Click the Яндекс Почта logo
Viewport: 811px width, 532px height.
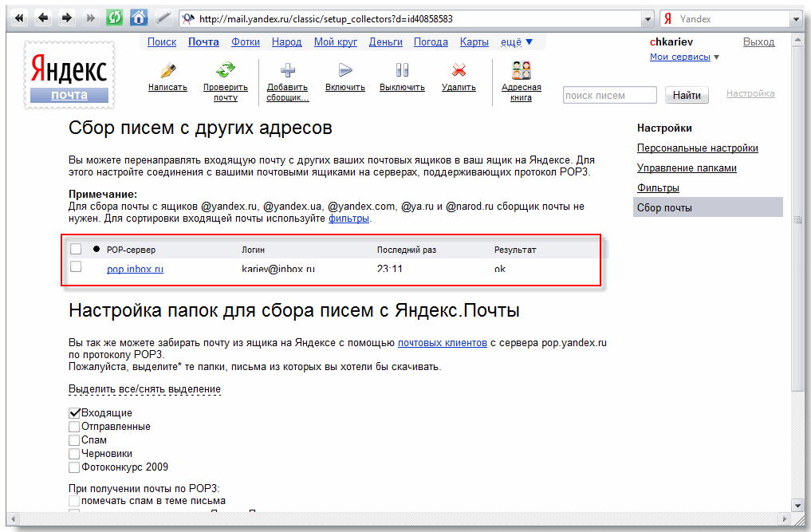coord(69,76)
